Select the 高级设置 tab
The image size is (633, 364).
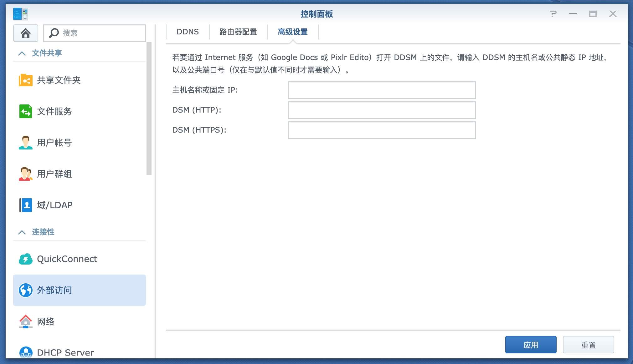pos(293,32)
